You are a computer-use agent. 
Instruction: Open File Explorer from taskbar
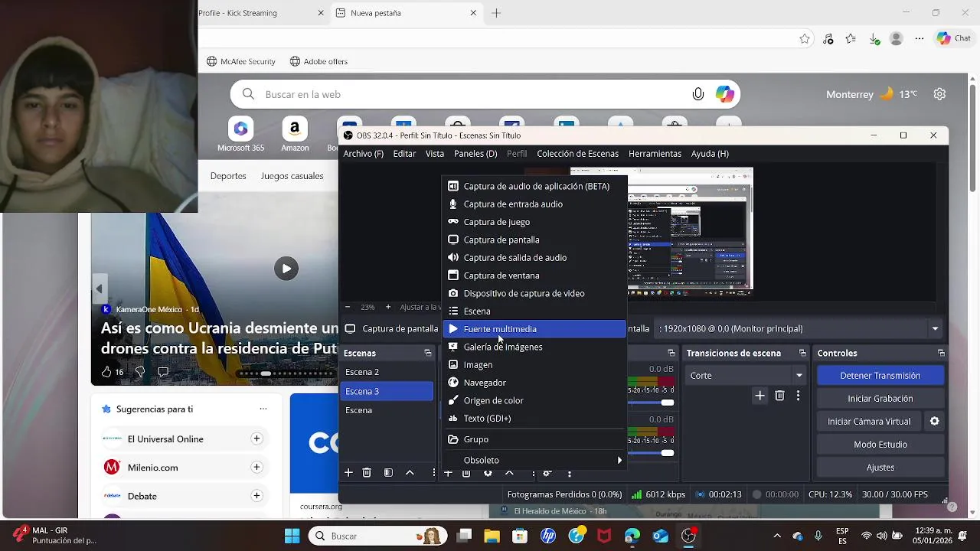point(491,536)
